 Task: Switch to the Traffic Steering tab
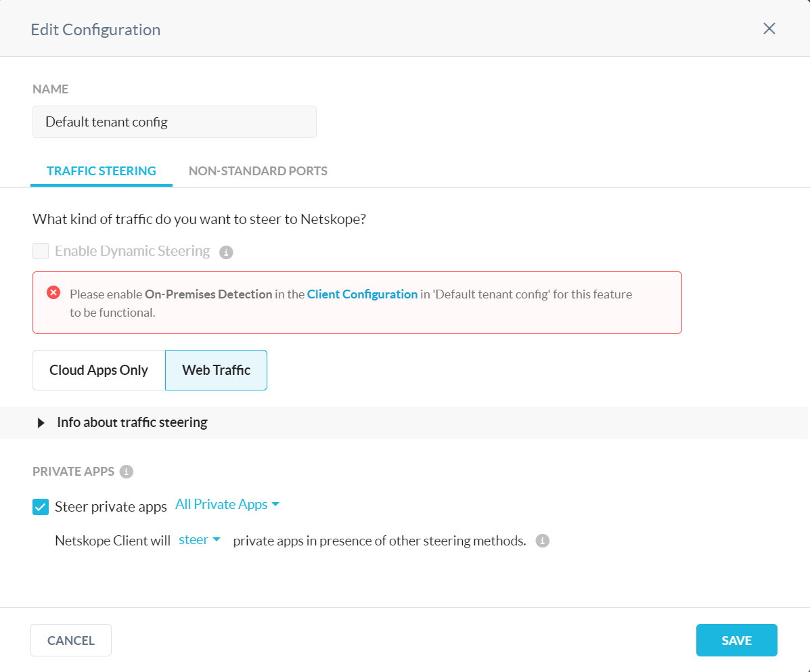(102, 171)
